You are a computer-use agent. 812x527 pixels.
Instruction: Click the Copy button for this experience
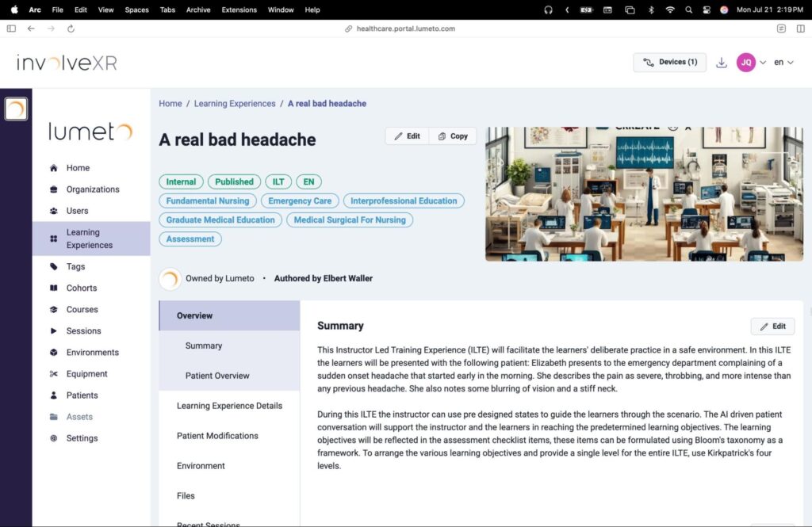(453, 136)
